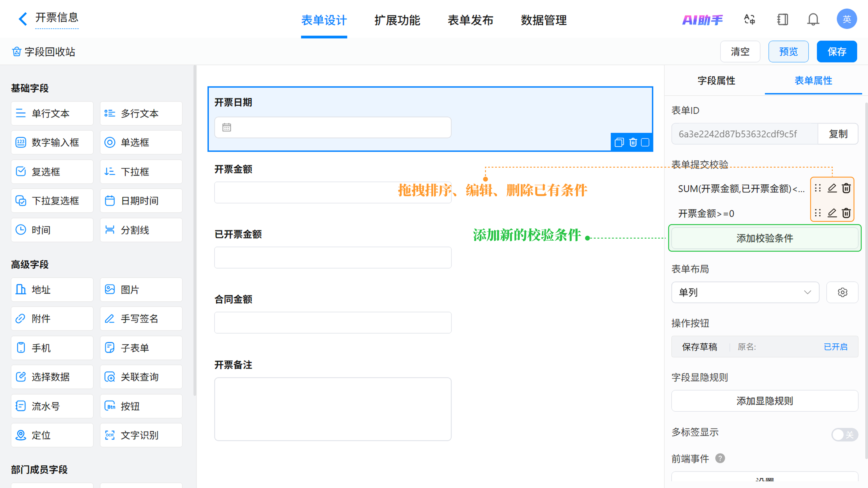
Task: Add a 图片 image field
Action: 141,290
